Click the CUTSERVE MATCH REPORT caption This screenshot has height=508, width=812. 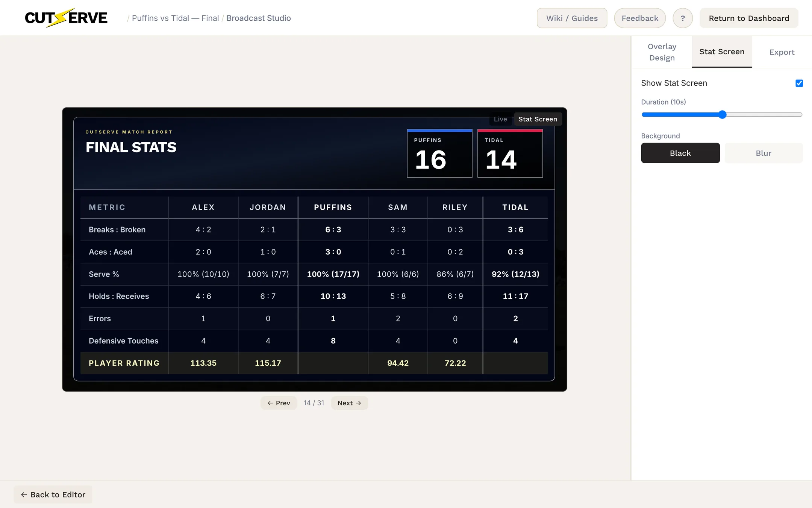[129, 132]
